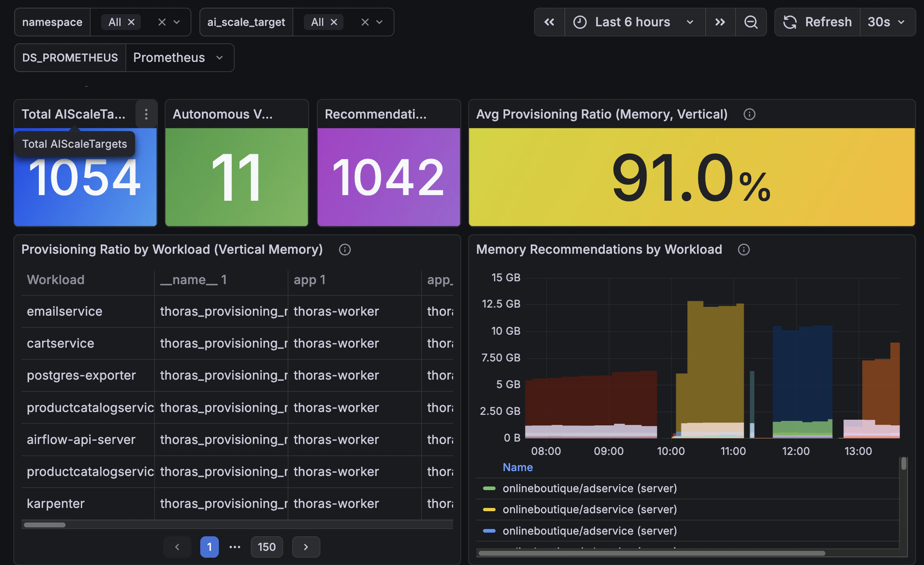Click the Refresh button
Screen dimensions: 924x565
829,22
